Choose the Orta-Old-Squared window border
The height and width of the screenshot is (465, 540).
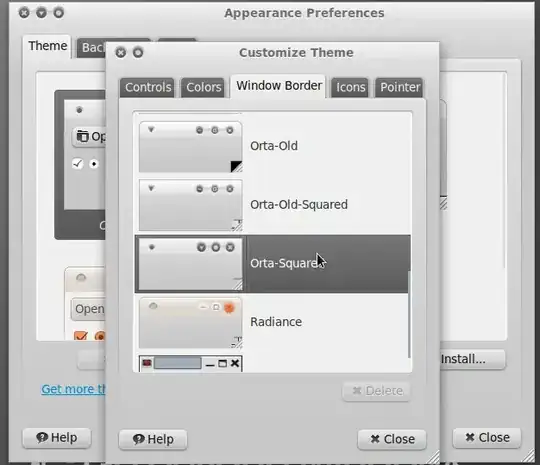(x=272, y=205)
